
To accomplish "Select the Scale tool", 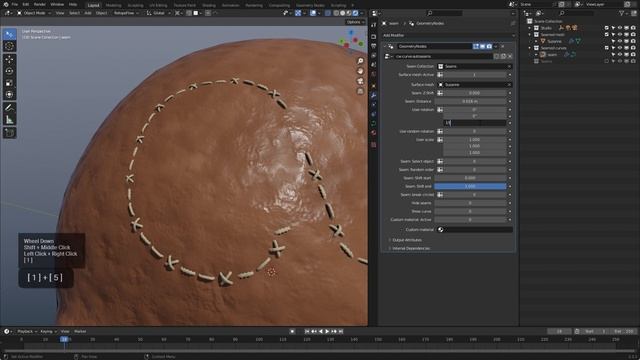I will [x=9, y=83].
